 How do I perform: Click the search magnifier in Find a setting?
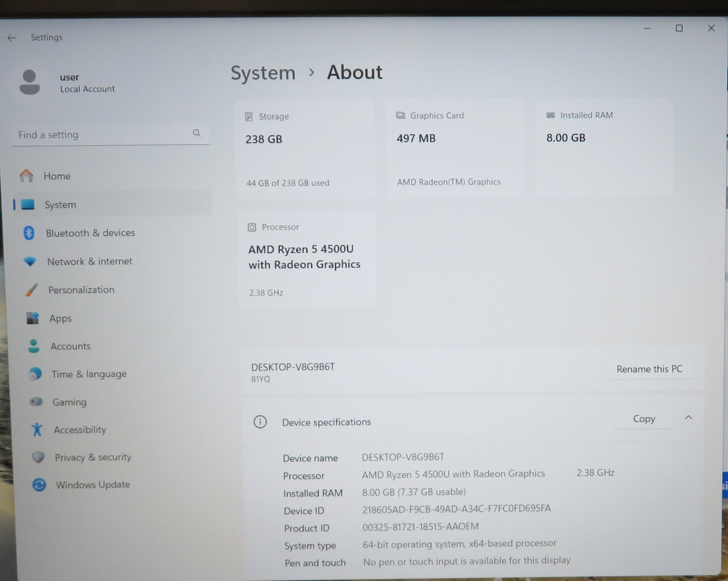(x=196, y=133)
